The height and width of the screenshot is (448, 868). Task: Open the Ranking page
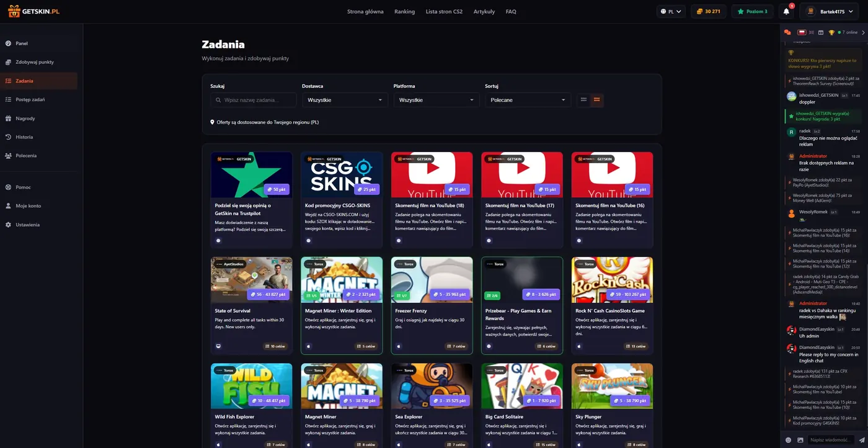point(404,11)
